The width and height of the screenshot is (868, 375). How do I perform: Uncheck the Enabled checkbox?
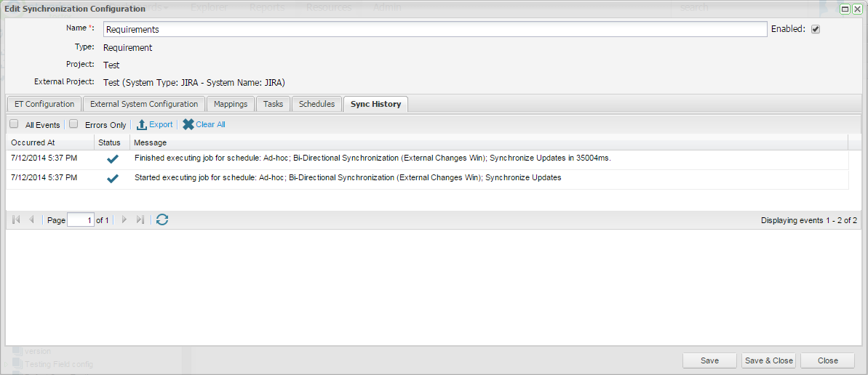[816, 30]
